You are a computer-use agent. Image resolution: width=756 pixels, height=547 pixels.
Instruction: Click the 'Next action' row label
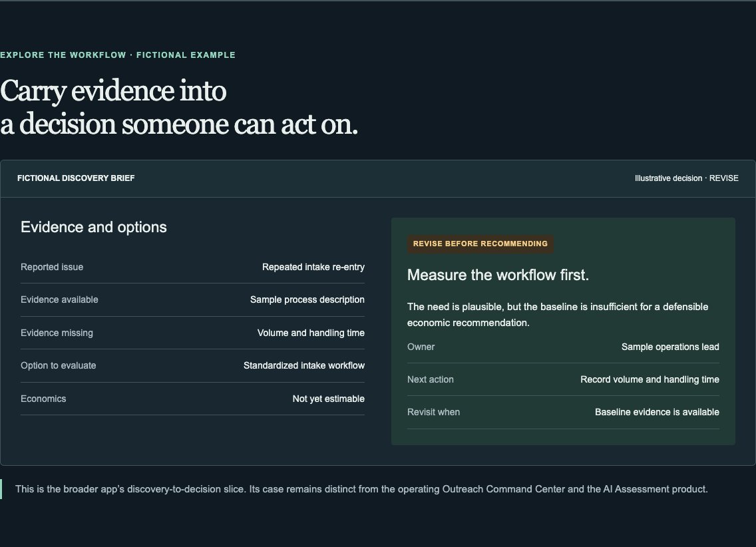pyautogui.click(x=431, y=380)
